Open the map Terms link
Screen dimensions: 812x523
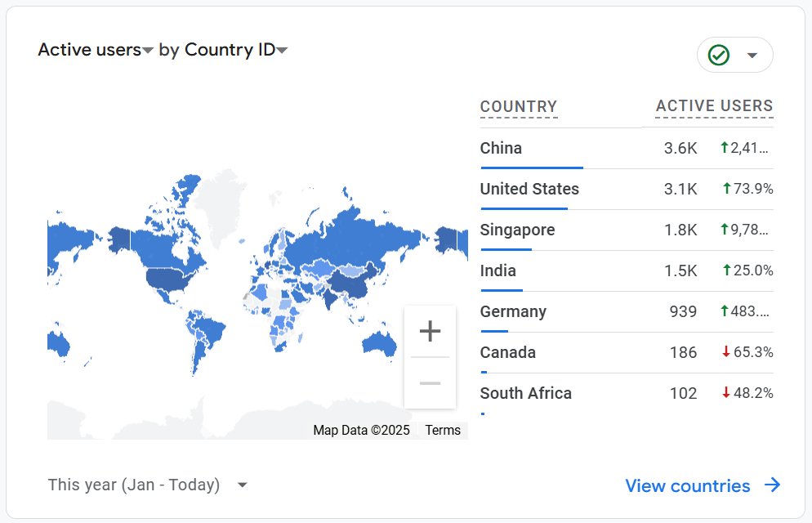(443, 430)
